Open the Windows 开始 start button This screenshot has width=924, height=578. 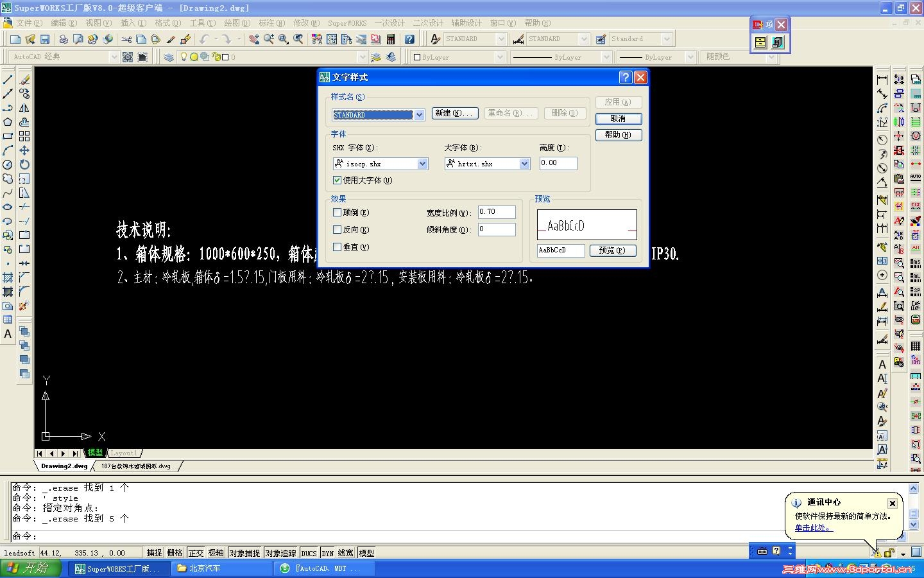30,568
